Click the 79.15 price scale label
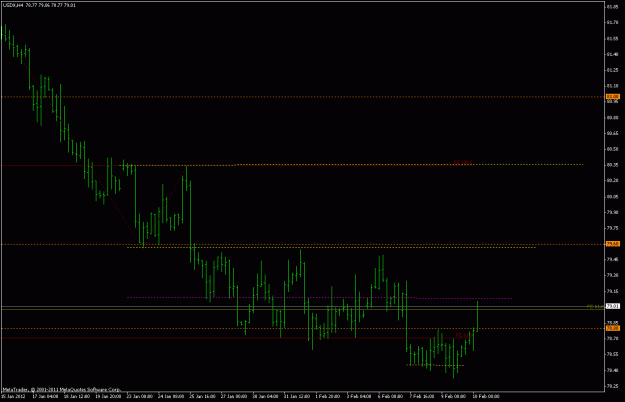This screenshot has width=625, height=402. (x=612, y=291)
